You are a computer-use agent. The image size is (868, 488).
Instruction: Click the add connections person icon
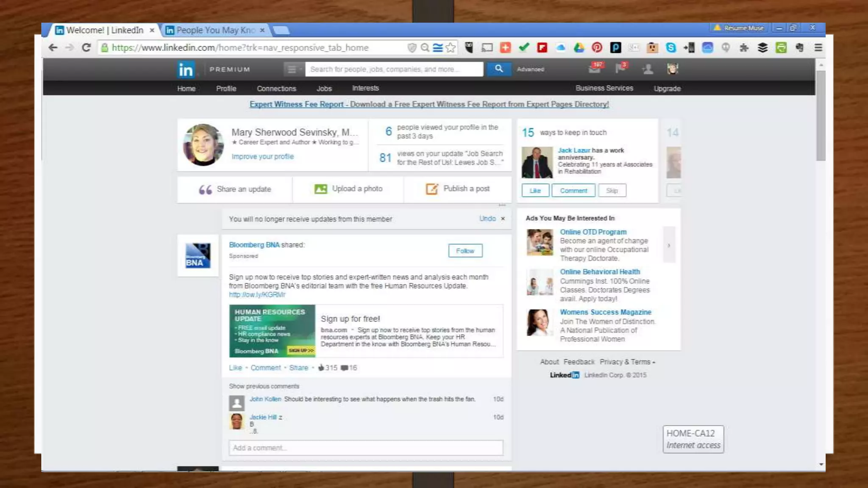tap(647, 69)
